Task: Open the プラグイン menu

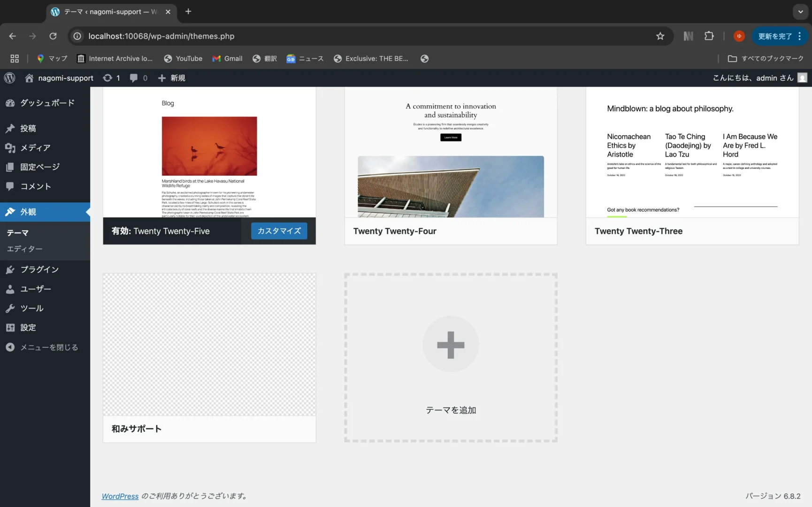Action: pyautogui.click(x=39, y=269)
